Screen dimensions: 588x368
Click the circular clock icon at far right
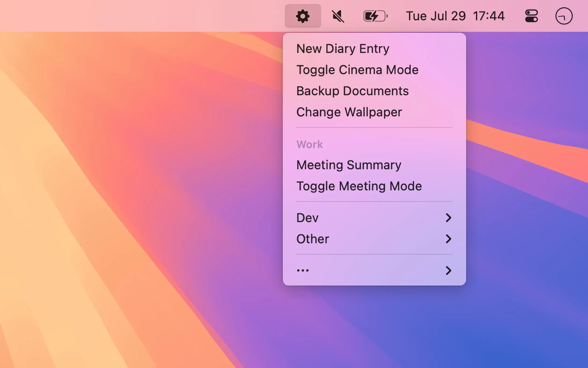pyautogui.click(x=564, y=16)
